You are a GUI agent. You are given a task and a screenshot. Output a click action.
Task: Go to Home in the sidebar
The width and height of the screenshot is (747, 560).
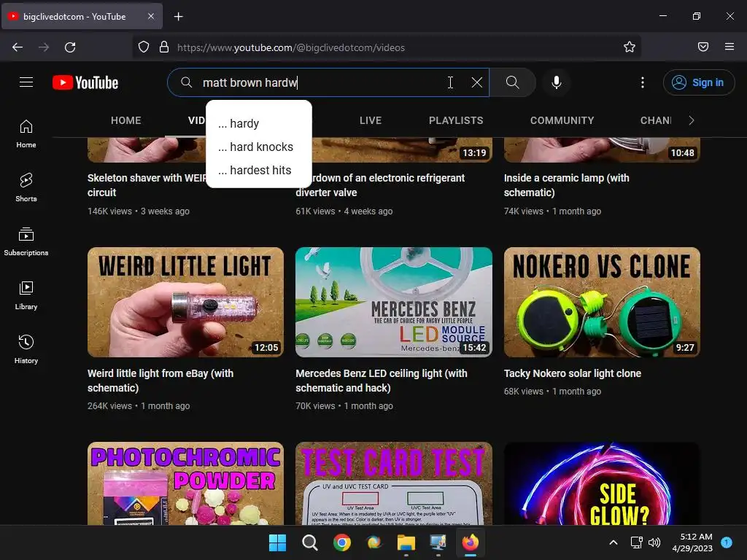coord(26,134)
